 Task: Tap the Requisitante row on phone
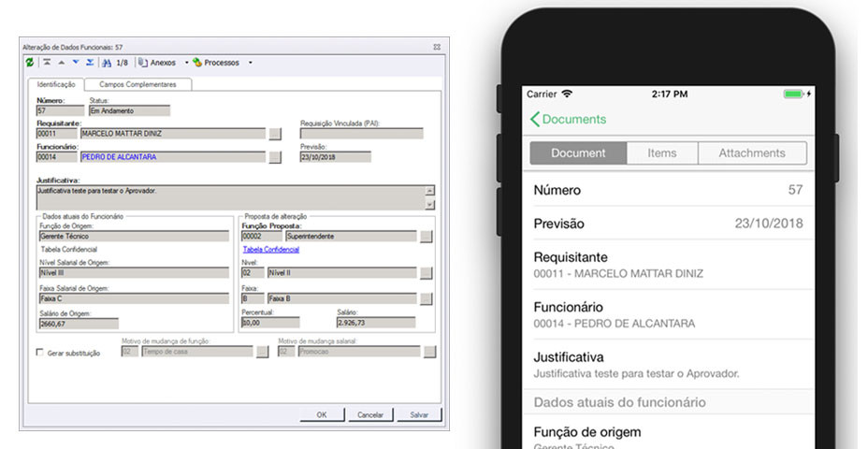[x=668, y=265]
